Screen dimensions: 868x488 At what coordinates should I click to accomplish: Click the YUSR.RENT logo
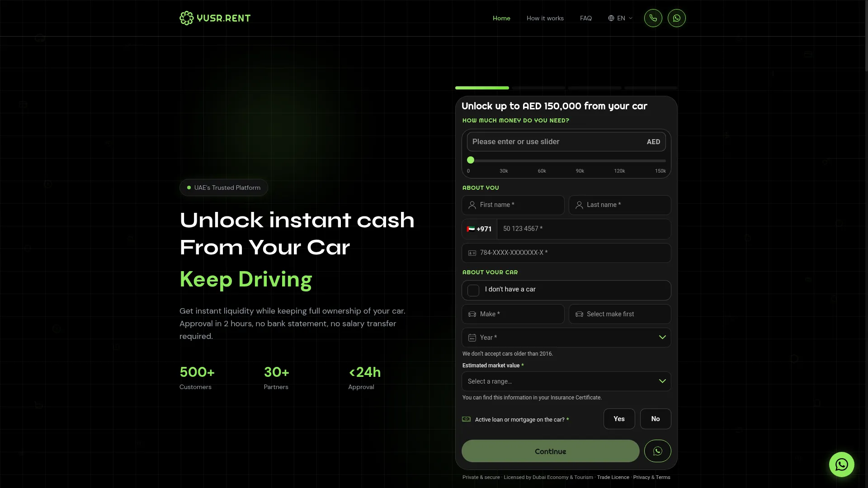[215, 18]
